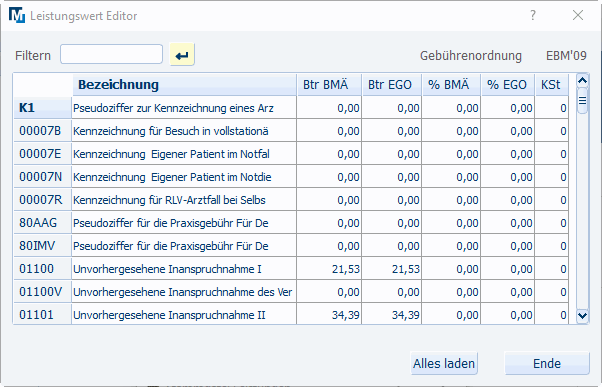This screenshot has height=387, width=602.
Task: Click the KSt column header
Action: click(552, 84)
